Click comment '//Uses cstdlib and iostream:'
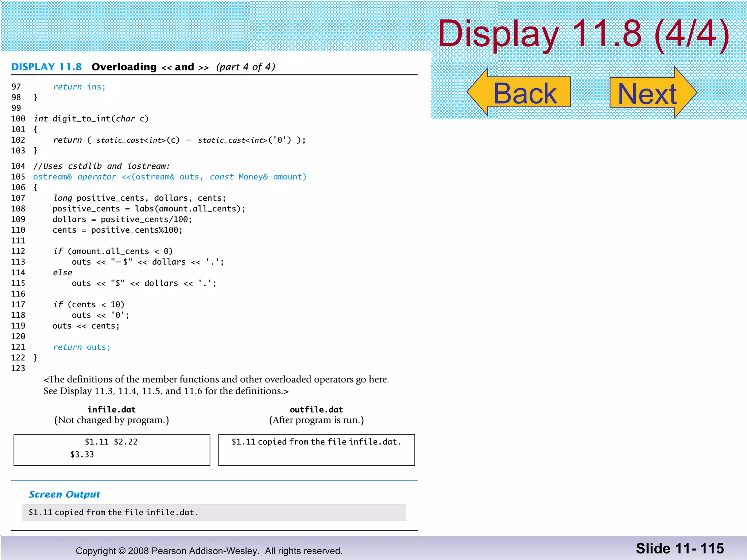Screen dimensions: 747x560 (102, 166)
